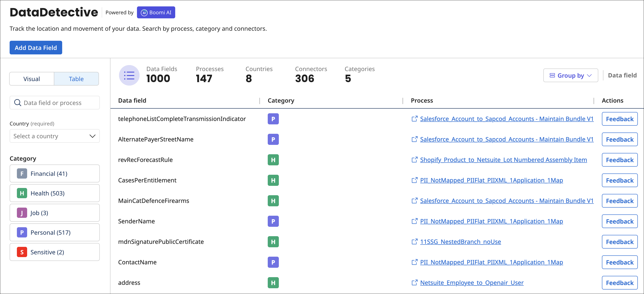The image size is (644, 294).
Task: Select the Table view toggle
Action: tap(76, 79)
